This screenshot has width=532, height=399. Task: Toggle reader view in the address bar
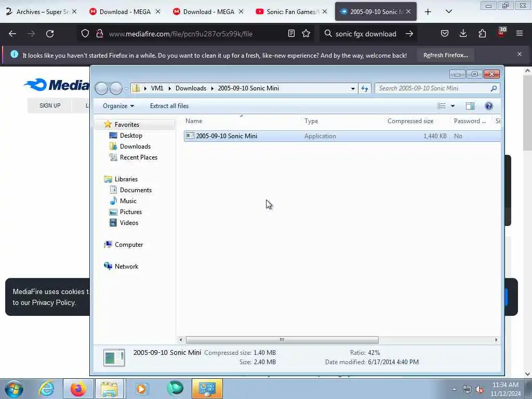[x=291, y=33]
